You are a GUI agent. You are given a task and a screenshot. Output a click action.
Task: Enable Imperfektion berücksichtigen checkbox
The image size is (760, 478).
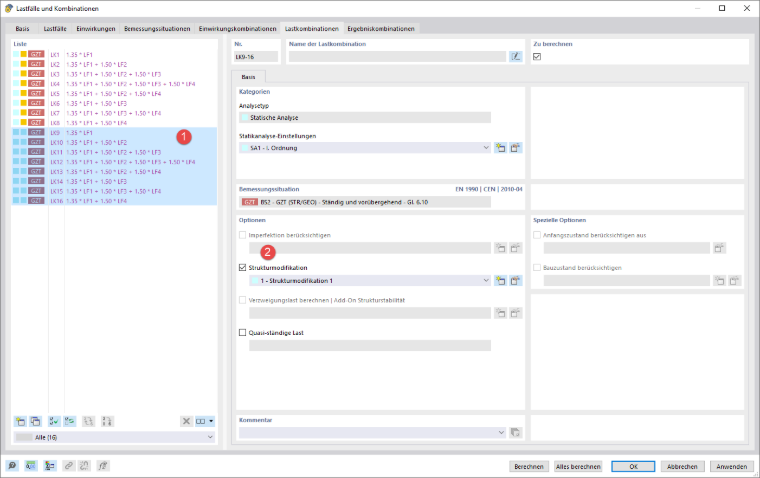pyautogui.click(x=242, y=235)
